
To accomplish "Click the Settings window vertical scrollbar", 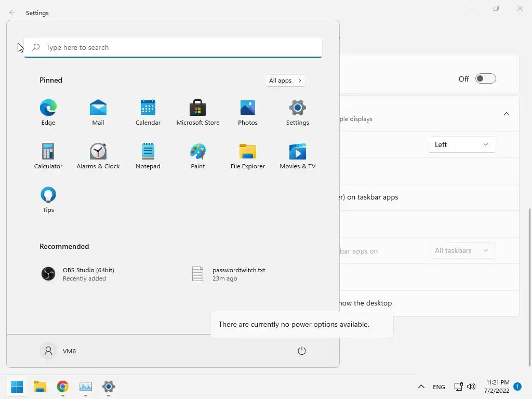I will (529, 287).
